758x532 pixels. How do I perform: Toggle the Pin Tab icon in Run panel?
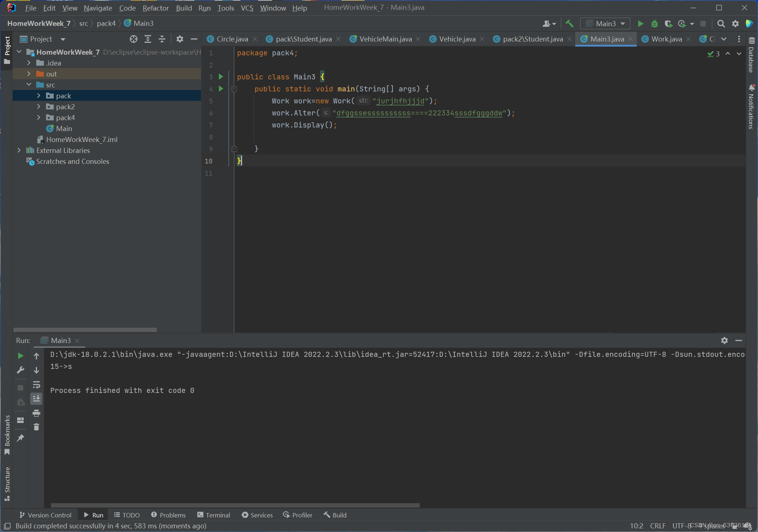[x=20, y=438]
